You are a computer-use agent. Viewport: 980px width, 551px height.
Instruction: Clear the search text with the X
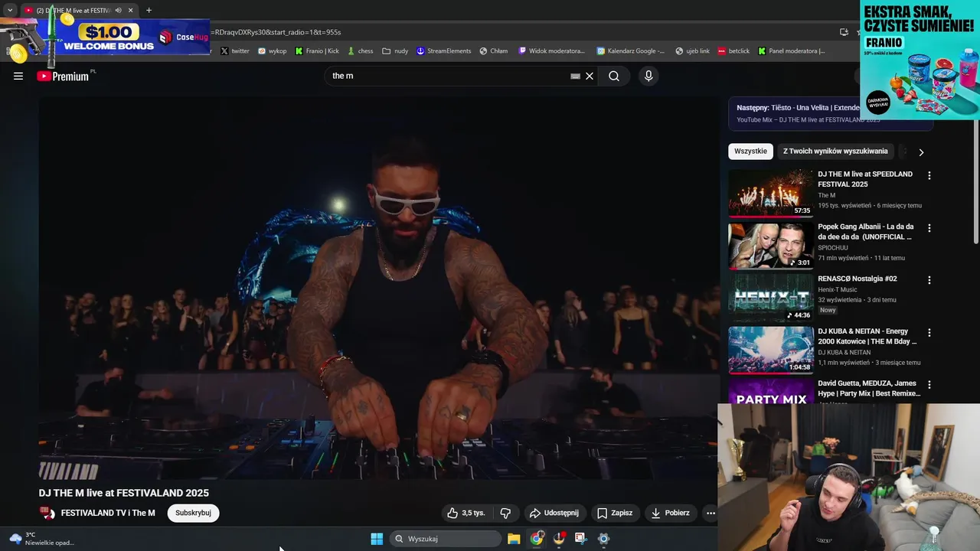click(x=590, y=76)
